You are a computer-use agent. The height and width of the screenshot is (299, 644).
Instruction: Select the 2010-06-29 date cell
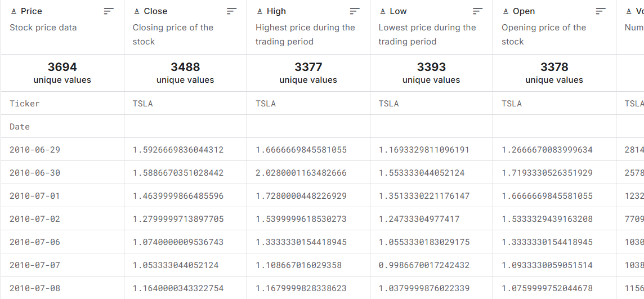pos(62,150)
